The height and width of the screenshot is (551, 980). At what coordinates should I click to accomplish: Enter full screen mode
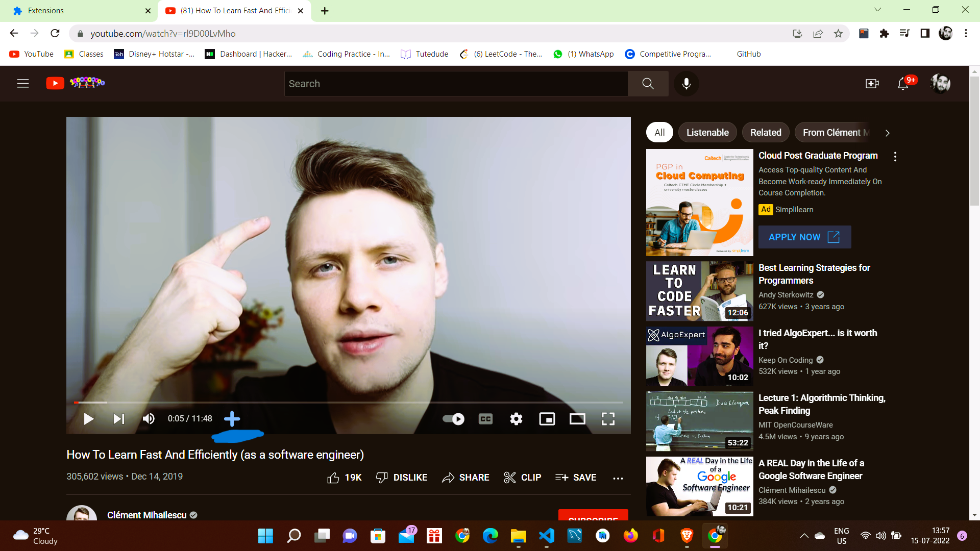[x=608, y=419]
